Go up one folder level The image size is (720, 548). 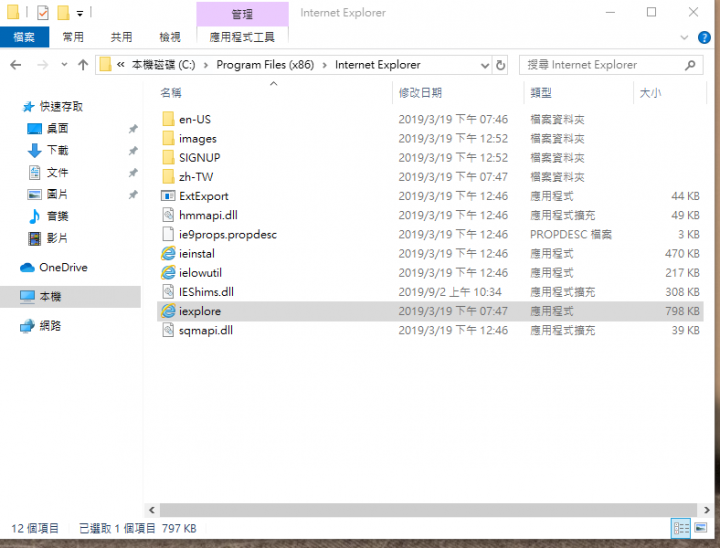(x=83, y=65)
